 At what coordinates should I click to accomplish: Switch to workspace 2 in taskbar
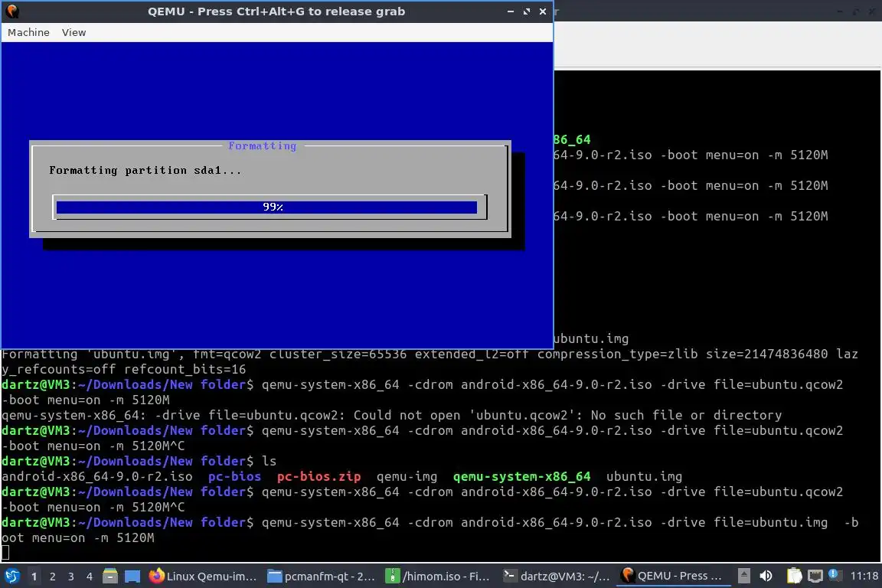tap(52, 577)
